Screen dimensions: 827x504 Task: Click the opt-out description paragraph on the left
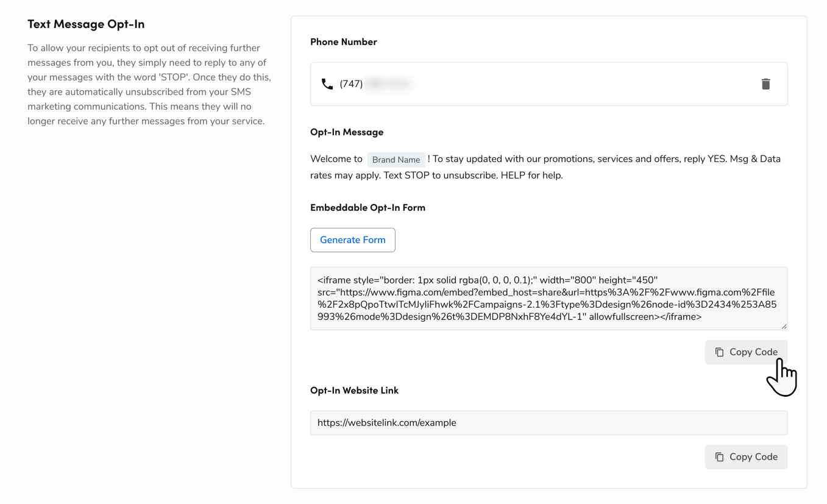[149, 85]
